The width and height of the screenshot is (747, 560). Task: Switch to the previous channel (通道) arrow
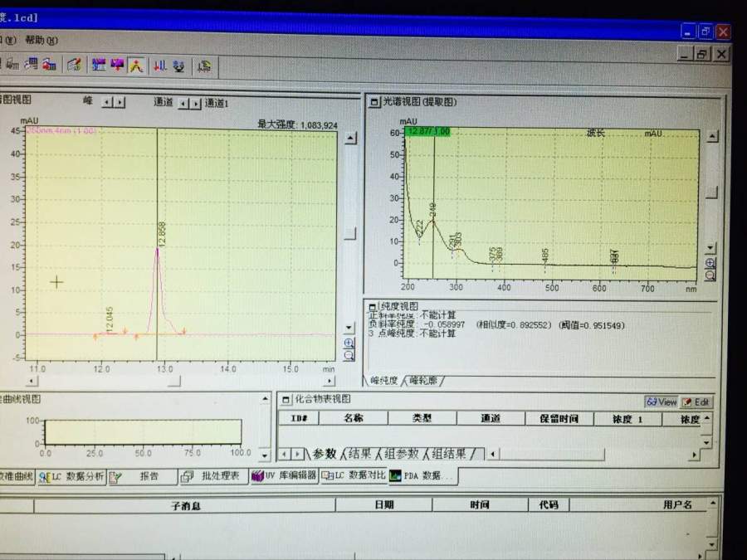pyautogui.click(x=183, y=103)
